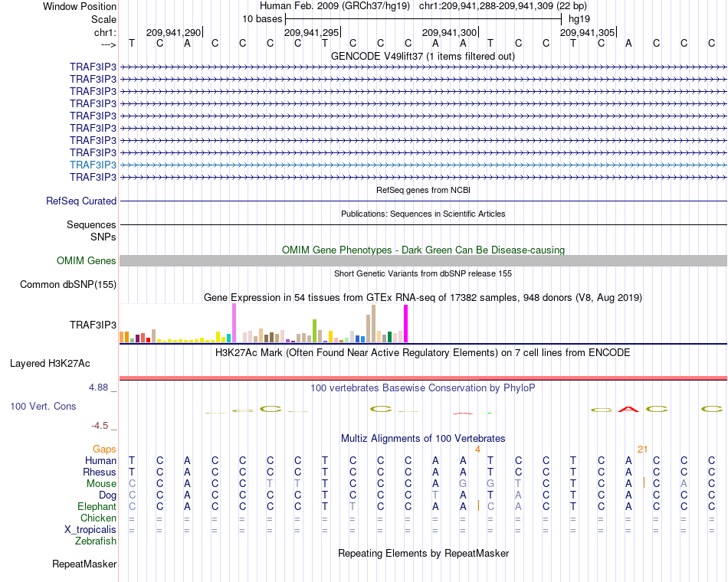Click the red A in PhyloP conservation logo
Image resolution: width=728 pixels, height=582 pixels.
[x=628, y=410]
